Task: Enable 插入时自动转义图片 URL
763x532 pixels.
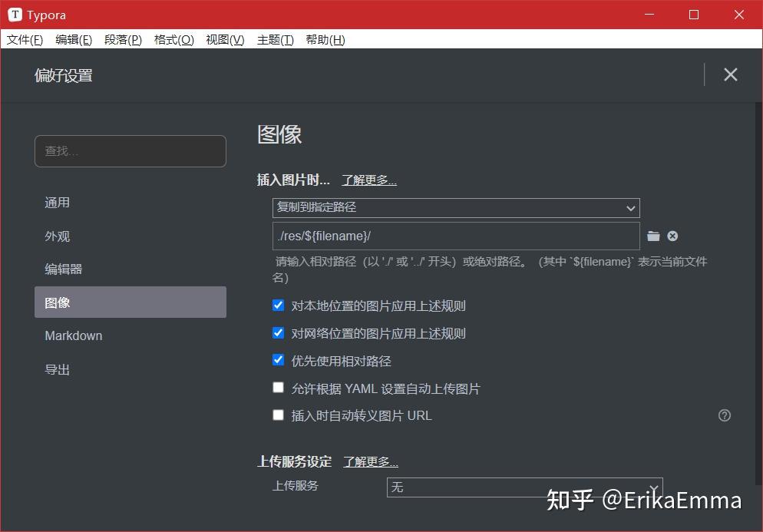Action: (x=278, y=415)
